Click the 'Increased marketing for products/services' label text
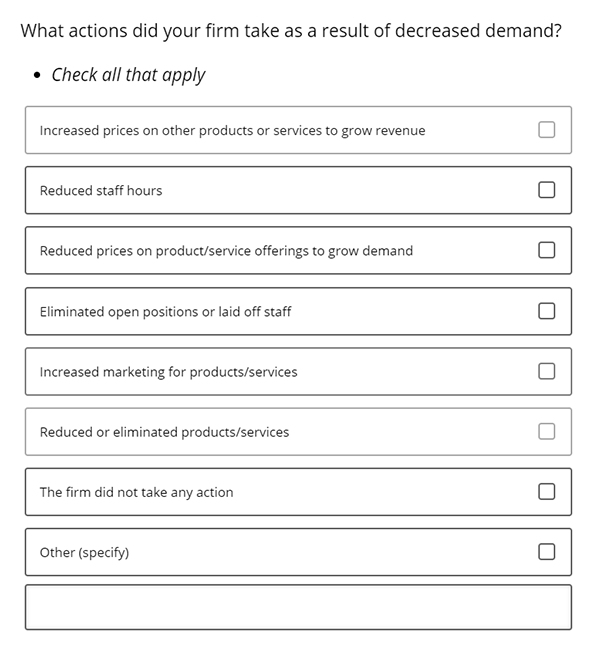This screenshot has width=600, height=645. [x=168, y=372]
